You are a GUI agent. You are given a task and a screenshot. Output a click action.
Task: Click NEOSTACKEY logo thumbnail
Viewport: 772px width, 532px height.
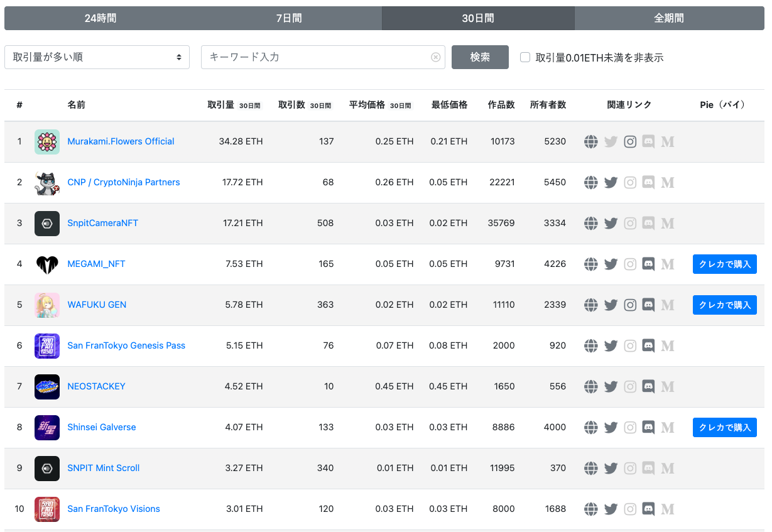[x=47, y=386]
